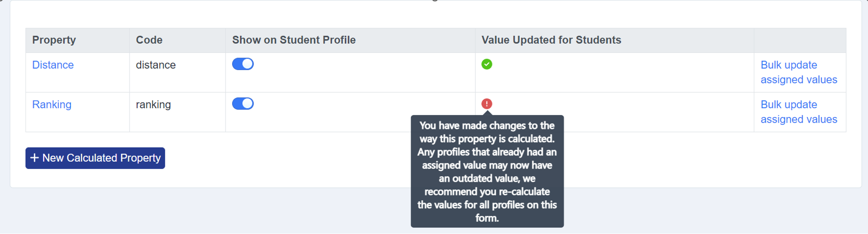The image size is (868, 234).
Task: Create a New Calculated Property
Action: pyautogui.click(x=95, y=158)
